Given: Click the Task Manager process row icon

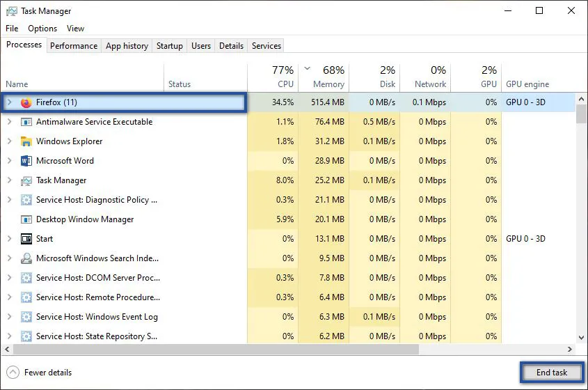Looking at the screenshot, I should 26,180.
